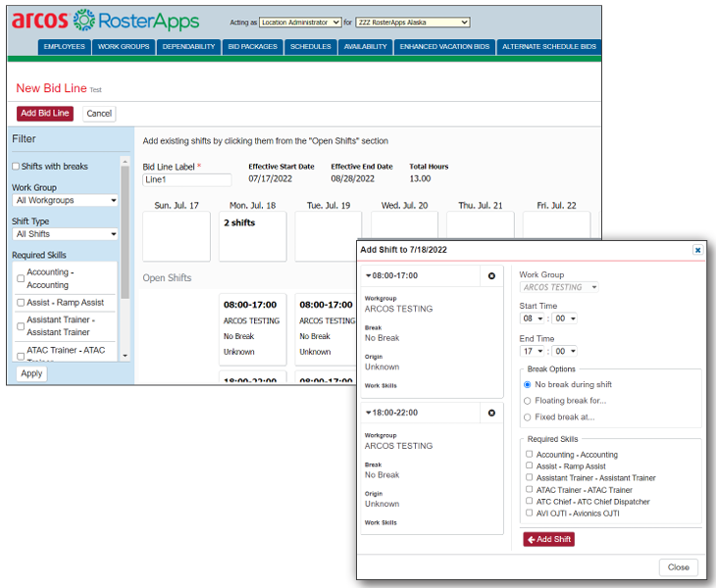Click the RosterApps gear logo
The width and height of the screenshot is (716, 588).
[x=84, y=20]
